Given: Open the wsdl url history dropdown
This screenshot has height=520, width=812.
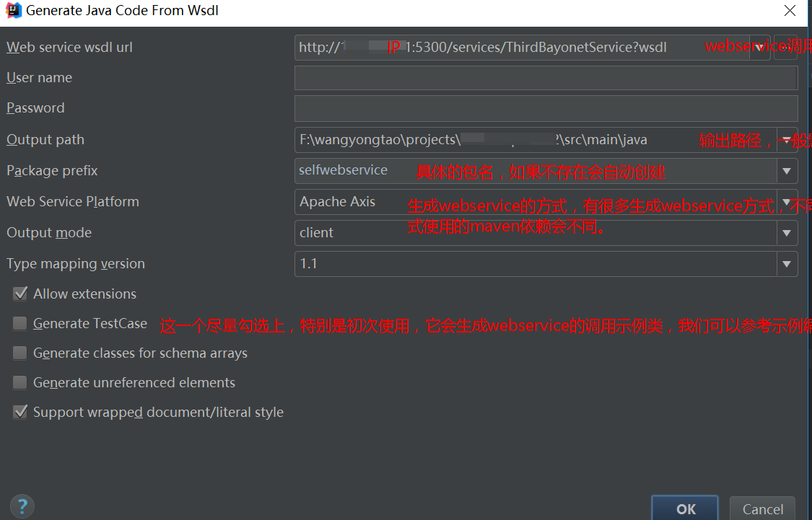Looking at the screenshot, I should point(759,47).
